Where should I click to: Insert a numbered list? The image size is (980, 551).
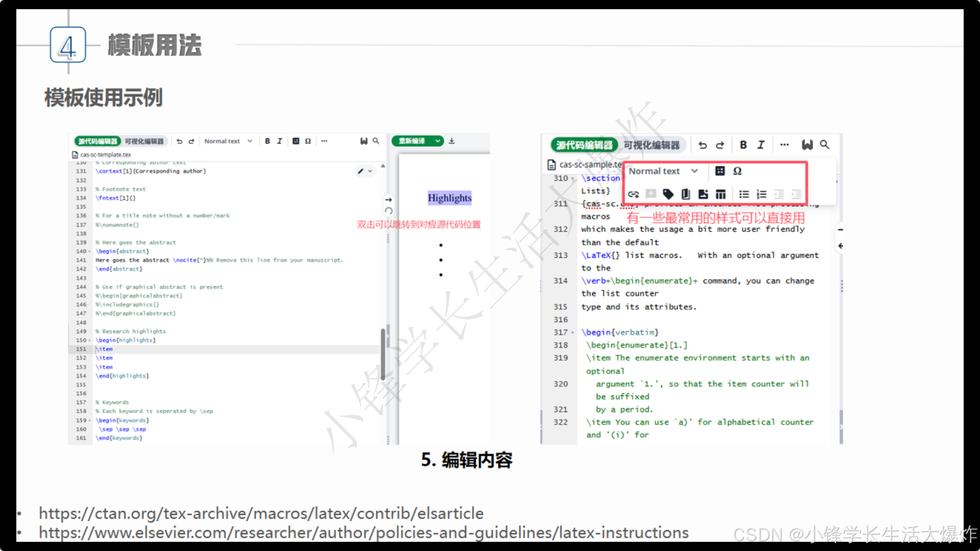761,194
